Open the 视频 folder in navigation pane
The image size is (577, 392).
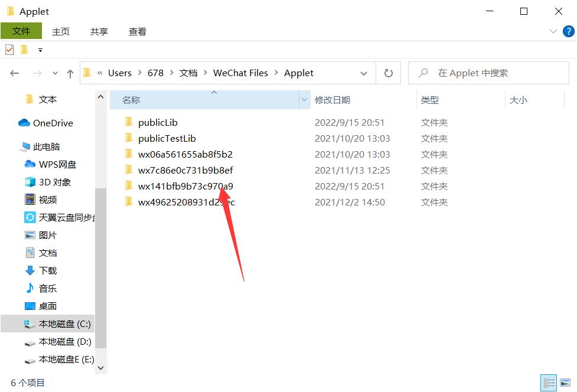click(48, 200)
